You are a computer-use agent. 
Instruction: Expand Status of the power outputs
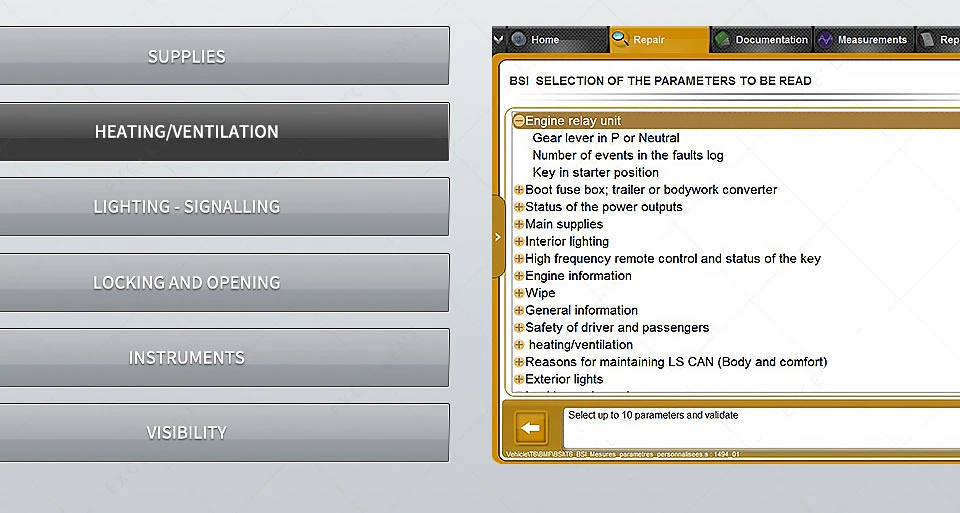click(x=519, y=207)
